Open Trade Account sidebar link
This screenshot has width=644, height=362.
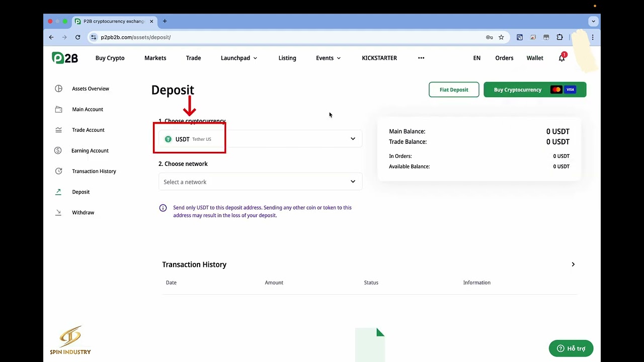point(88,130)
